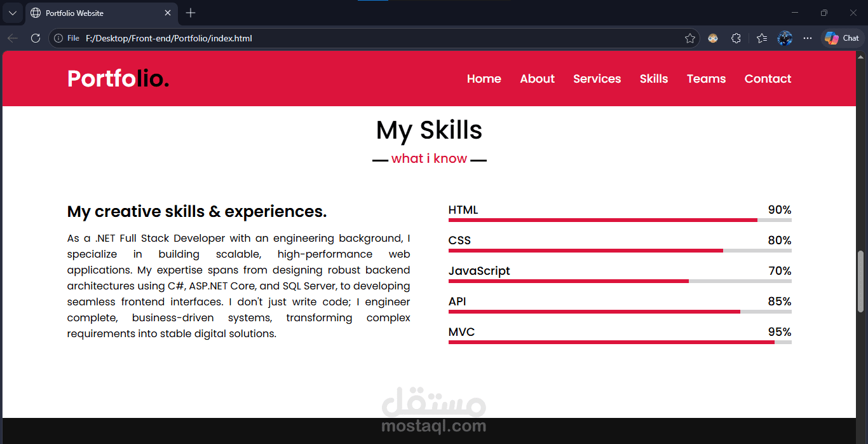The height and width of the screenshot is (444, 868).
Task: Click the Portfolio. site logo
Action: tap(118, 78)
